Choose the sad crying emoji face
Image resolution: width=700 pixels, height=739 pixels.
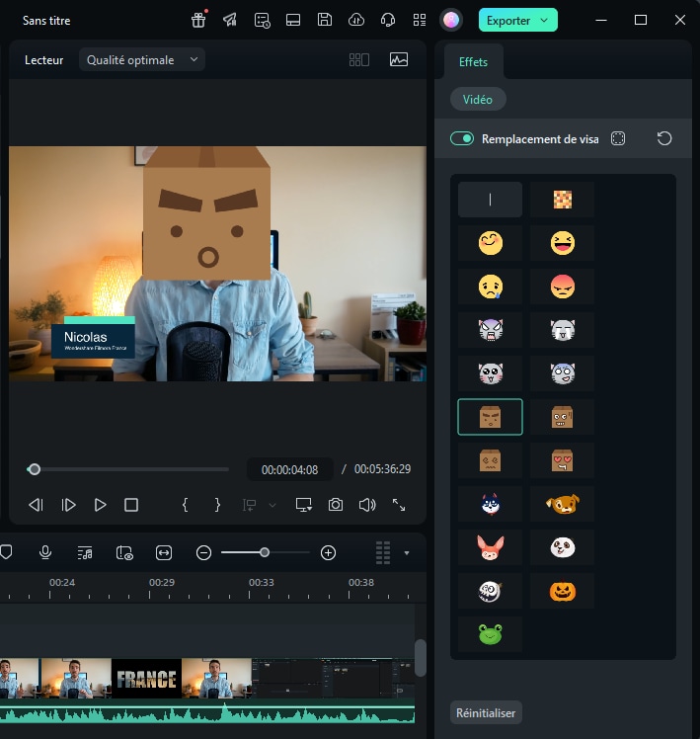(490, 287)
